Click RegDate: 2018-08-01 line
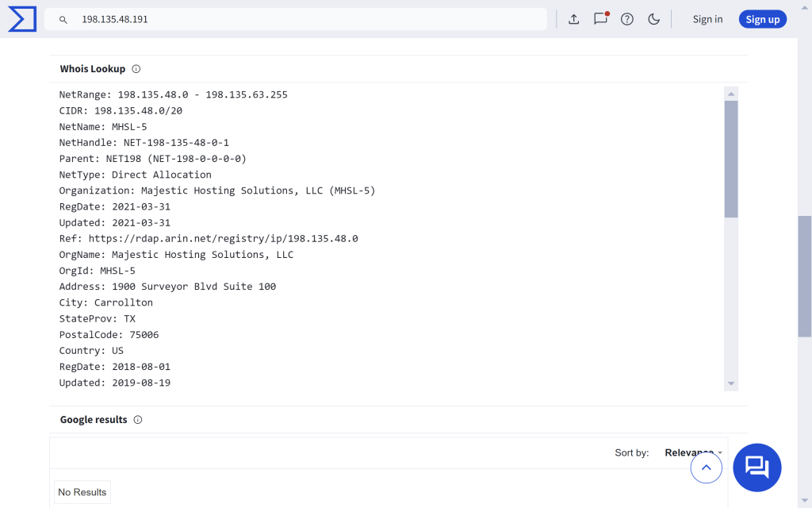 click(x=114, y=367)
